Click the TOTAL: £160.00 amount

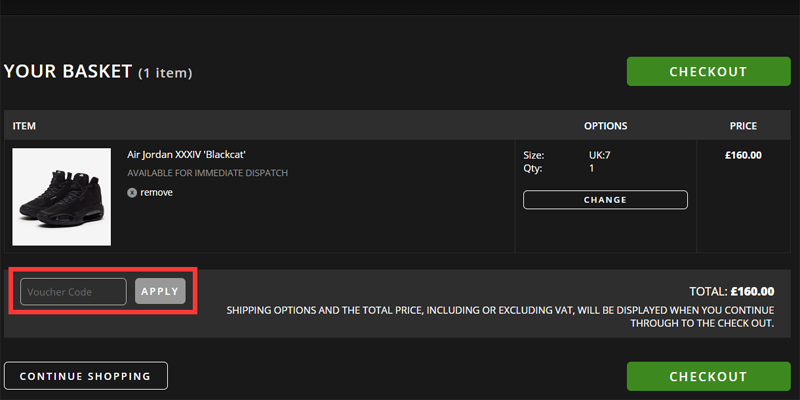pos(732,292)
